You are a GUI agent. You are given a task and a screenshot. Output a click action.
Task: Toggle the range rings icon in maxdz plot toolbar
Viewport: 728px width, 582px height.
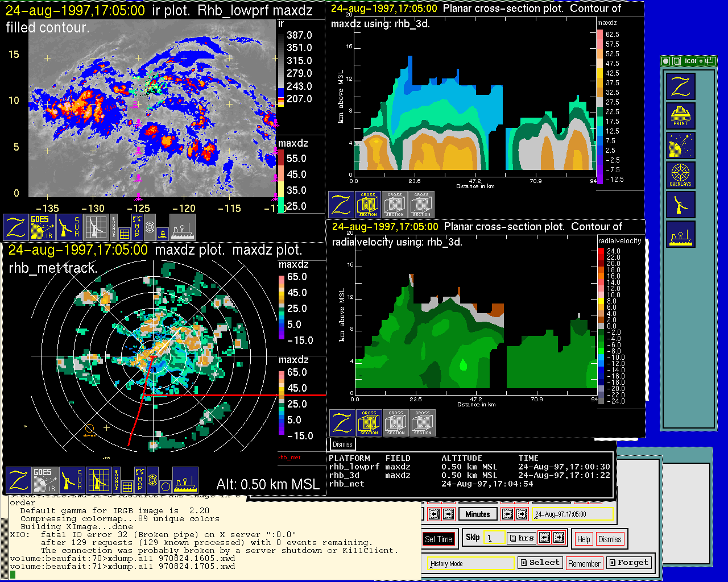pyautogui.click(x=152, y=480)
